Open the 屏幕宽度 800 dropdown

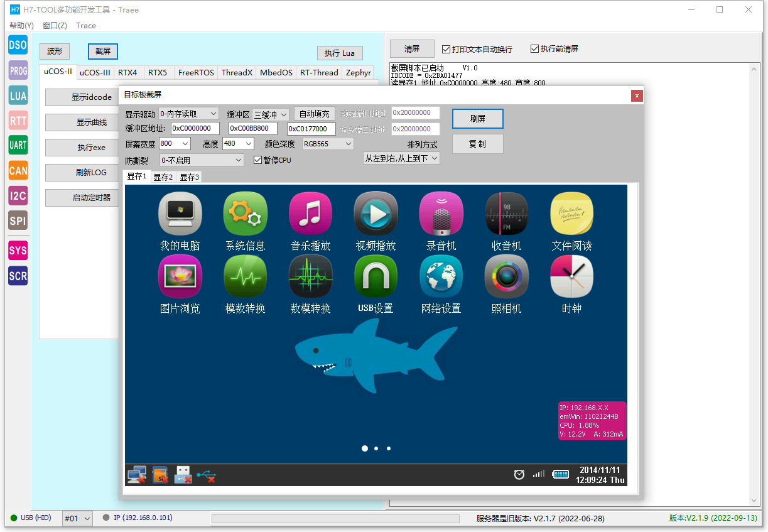click(175, 144)
